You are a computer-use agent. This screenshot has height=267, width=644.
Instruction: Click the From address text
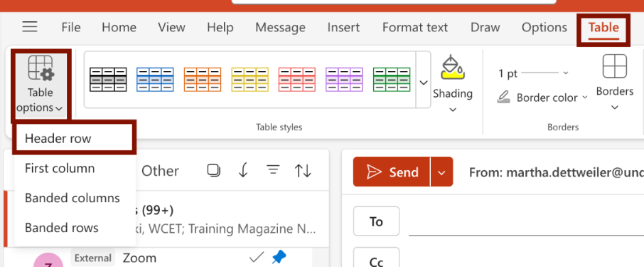point(556,172)
